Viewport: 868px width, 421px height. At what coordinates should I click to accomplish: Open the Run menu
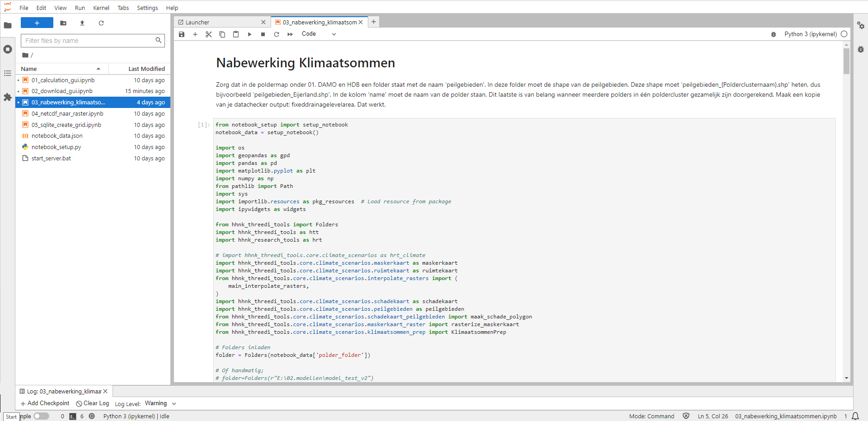(x=80, y=8)
